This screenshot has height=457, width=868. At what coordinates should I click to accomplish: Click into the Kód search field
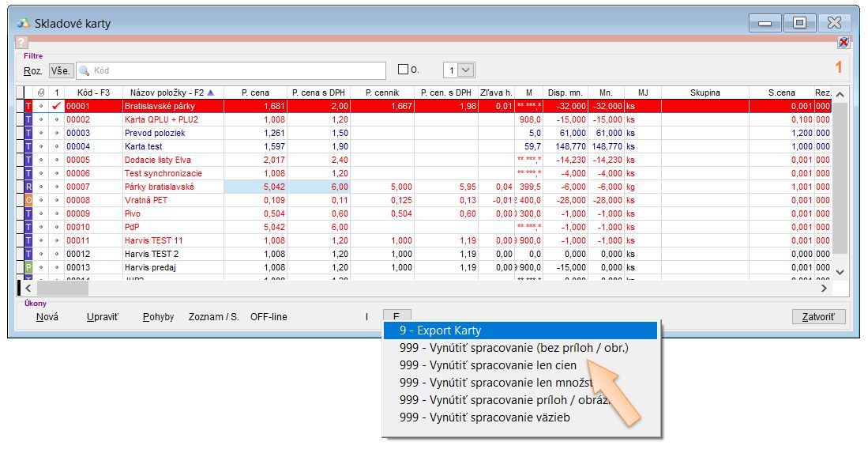point(237,70)
